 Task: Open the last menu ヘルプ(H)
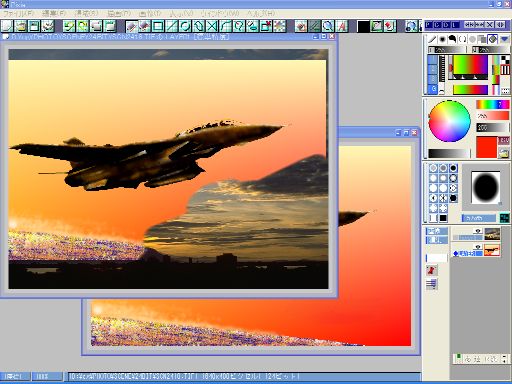261,14
